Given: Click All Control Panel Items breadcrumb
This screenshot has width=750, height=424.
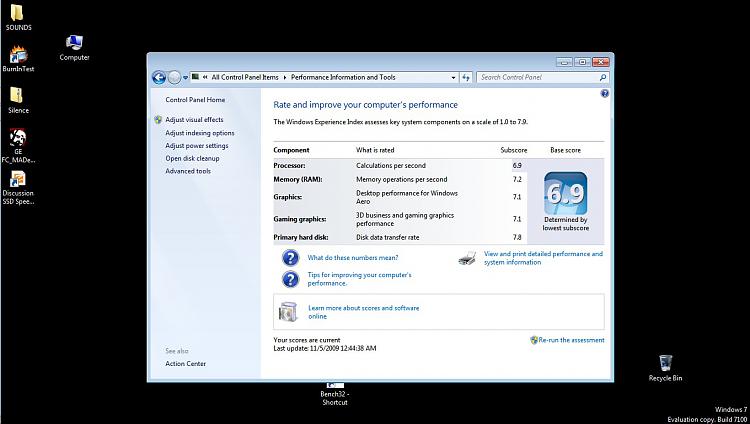Looking at the screenshot, I should click(x=245, y=77).
